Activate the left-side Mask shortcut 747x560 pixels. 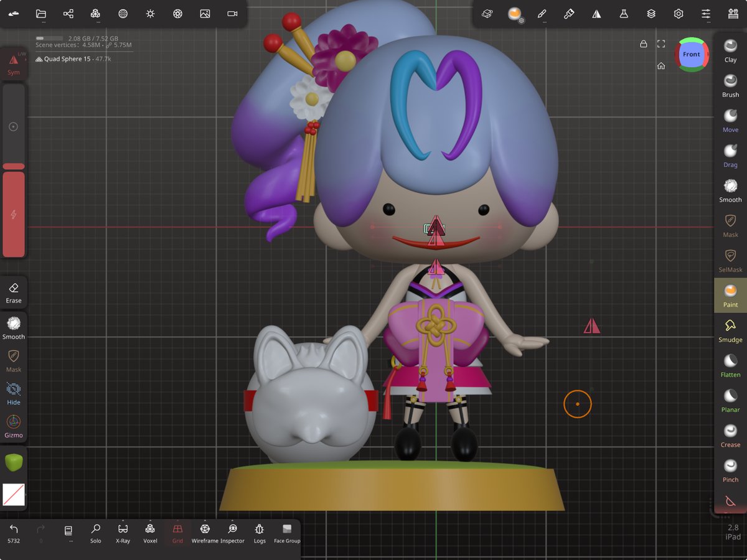pyautogui.click(x=14, y=361)
